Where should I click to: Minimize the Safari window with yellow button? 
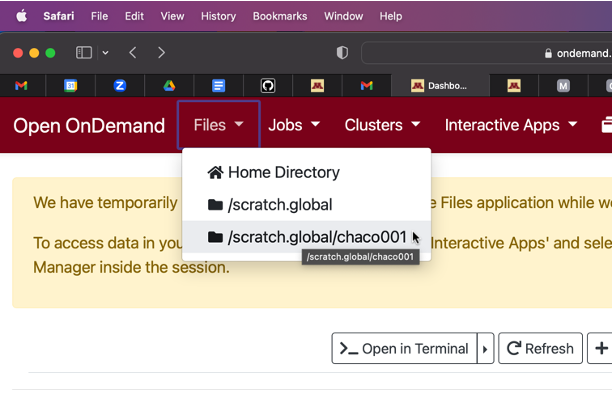click(x=34, y=53)
